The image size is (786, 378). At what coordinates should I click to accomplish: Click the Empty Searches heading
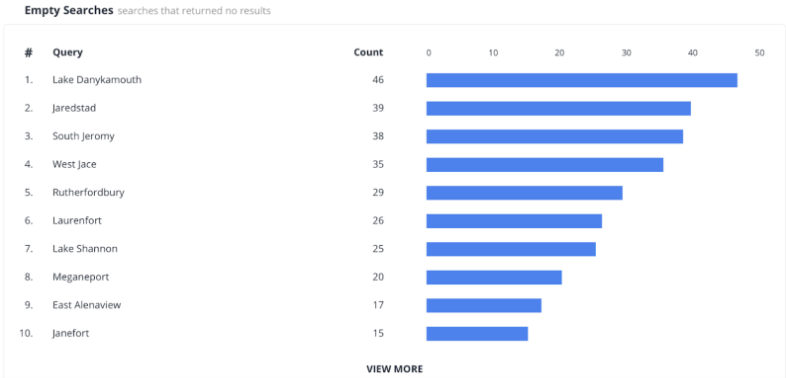click(69, 11)
